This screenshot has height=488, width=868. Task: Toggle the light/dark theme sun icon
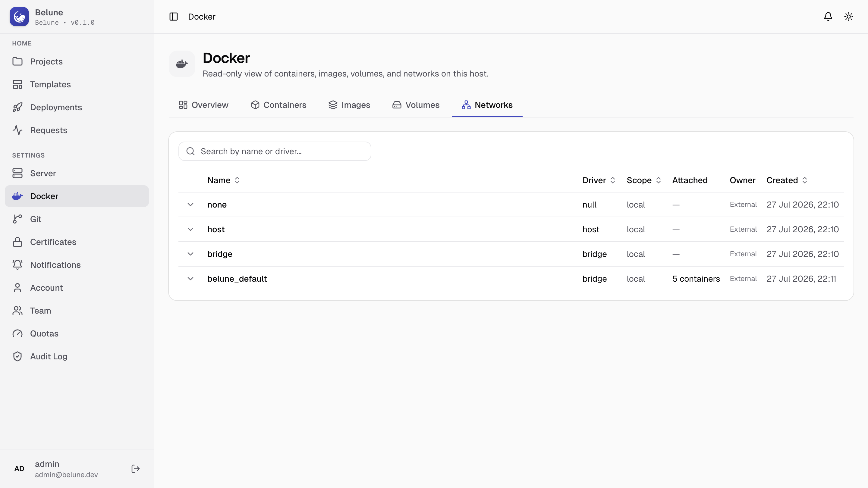tap(848, 17)
